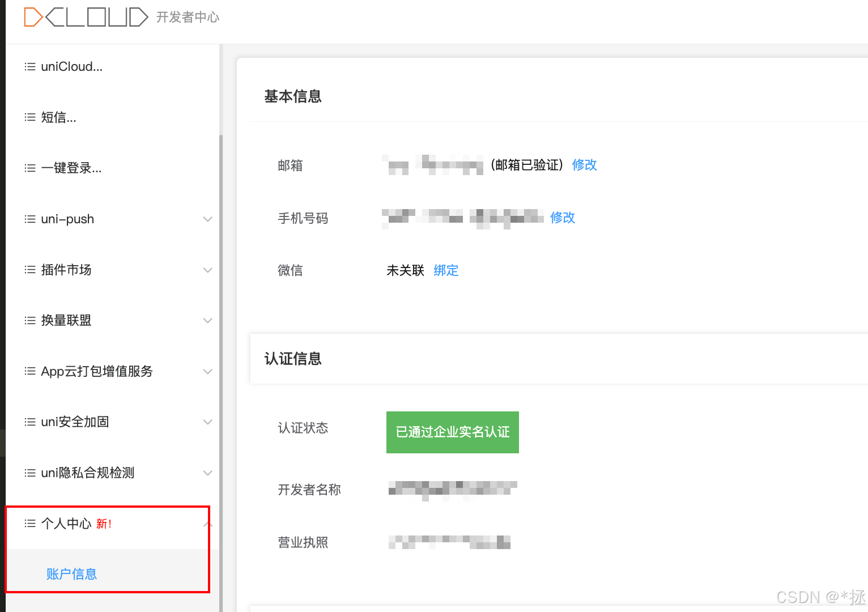Click list icon beside uni-push item
The height and width of the screenshot is (612, 868).
tap(30, 219)
